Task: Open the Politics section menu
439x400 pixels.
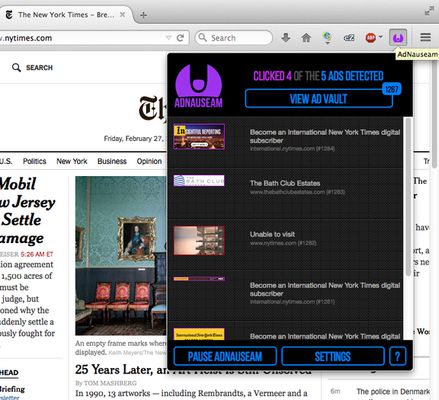Action: [x=34, y=161]
